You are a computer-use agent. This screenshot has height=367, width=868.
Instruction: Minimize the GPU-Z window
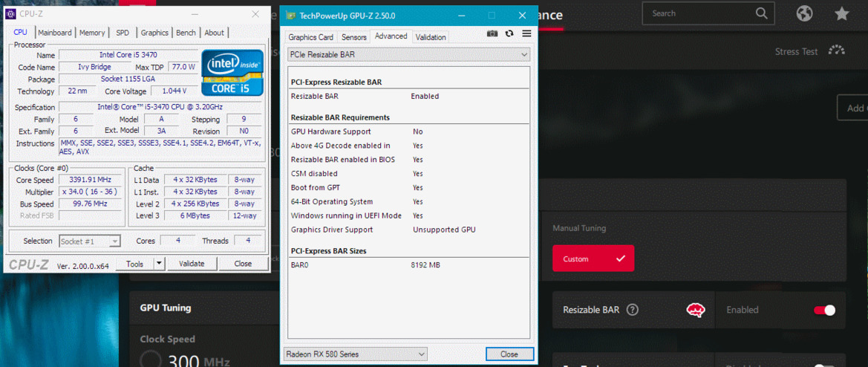[460, 16]
